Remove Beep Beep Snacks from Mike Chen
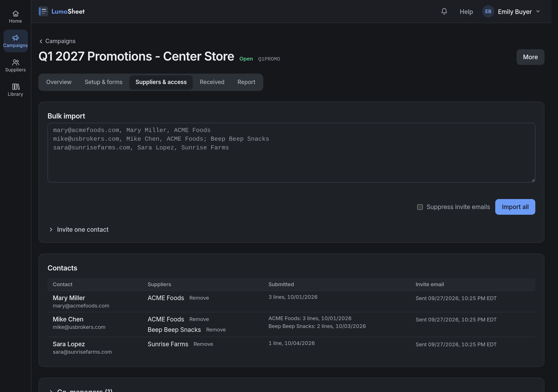Viewport: 558px width, 392px height. (x=216, y=330)
